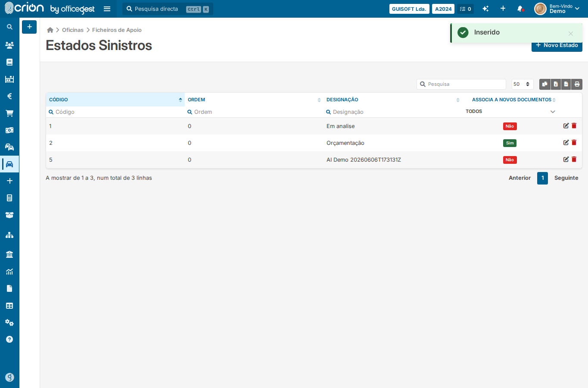Click the print table icon
The width and height of the screenshot is (588, 388).
[x=577, y=84]
